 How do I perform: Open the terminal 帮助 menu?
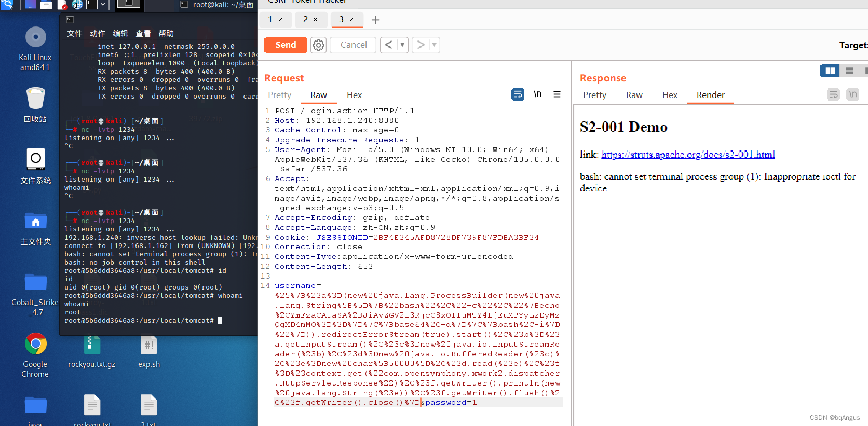point(166,34)
